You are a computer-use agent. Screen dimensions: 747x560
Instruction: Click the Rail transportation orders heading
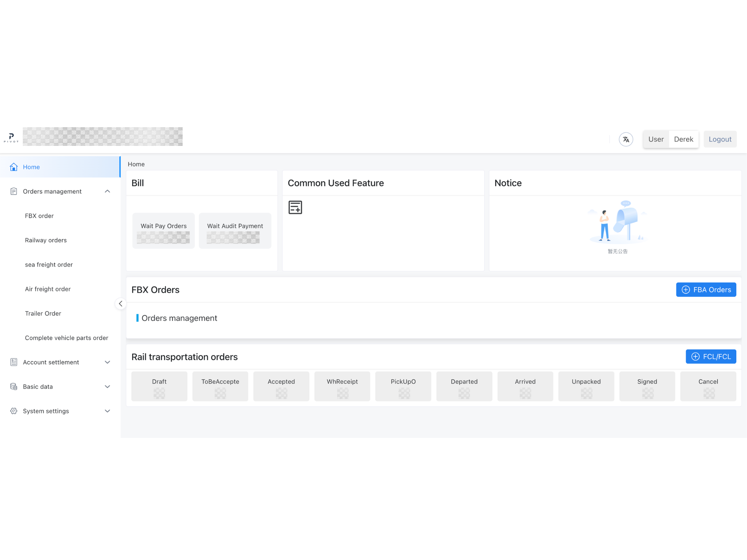point(184,357)
